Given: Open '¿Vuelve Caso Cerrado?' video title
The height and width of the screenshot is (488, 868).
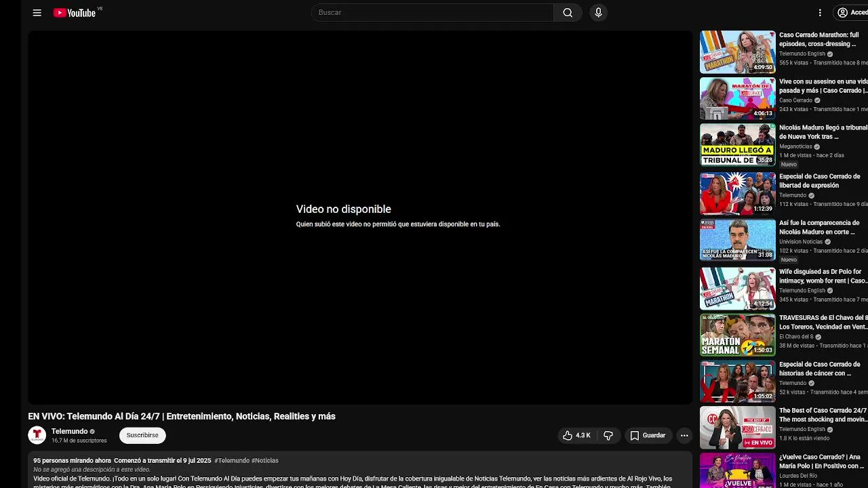Looking at the screenshot, I should tap(822, 462).
